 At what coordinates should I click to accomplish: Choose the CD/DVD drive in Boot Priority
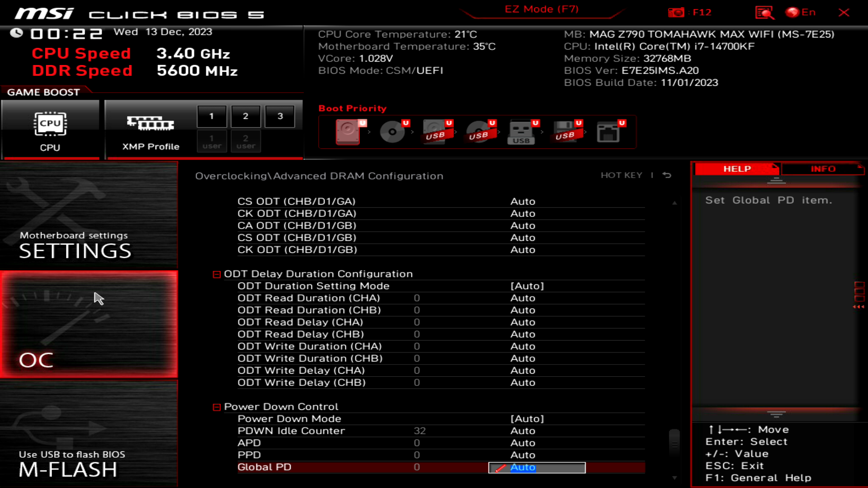click(392, 131)
